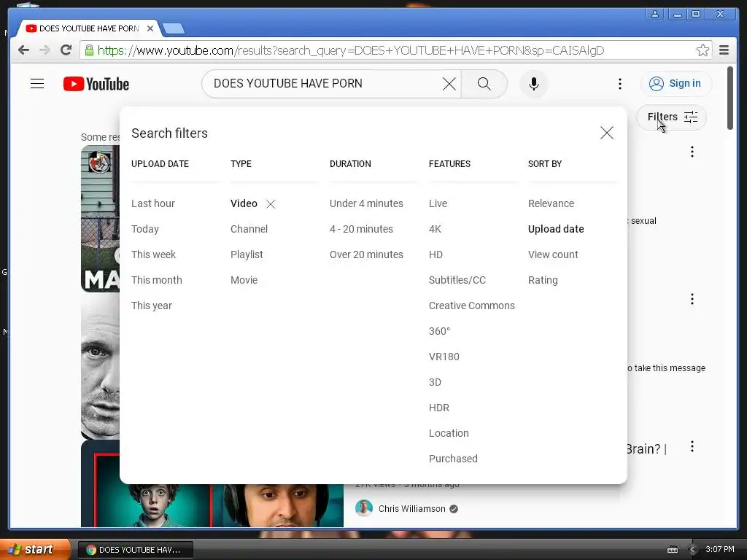Screen dimensions: 747x560
Task: Filter uploads by This week
Action: point(153,254)
